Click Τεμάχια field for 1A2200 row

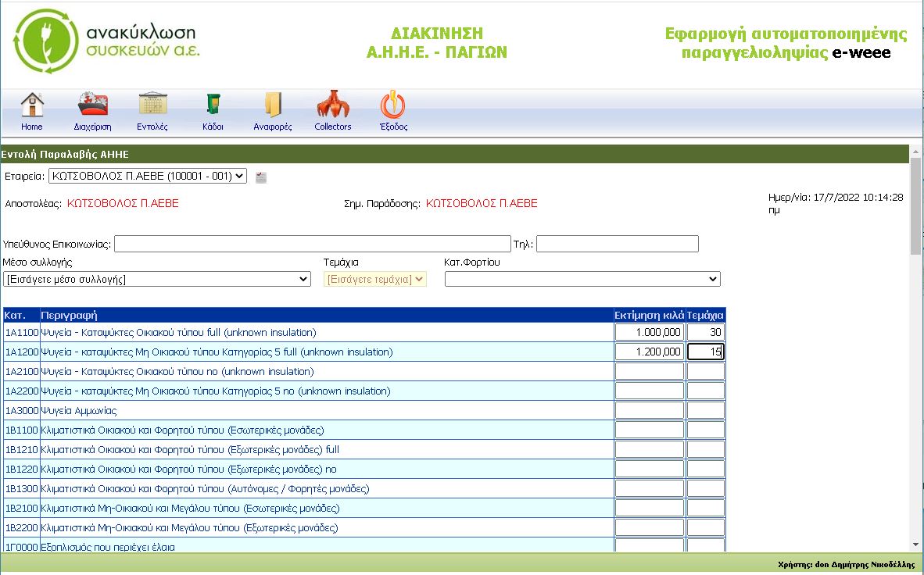click(705, 391)
